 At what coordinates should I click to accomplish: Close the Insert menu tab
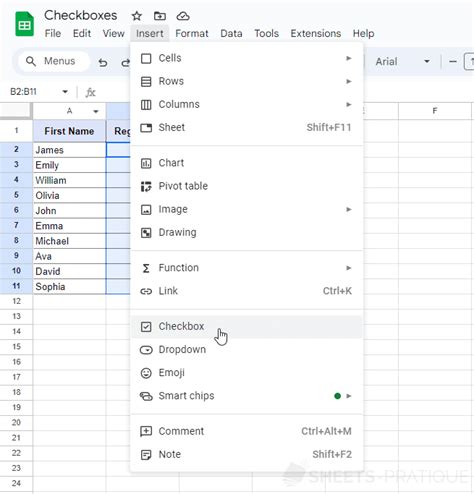[x=150, y=33]
